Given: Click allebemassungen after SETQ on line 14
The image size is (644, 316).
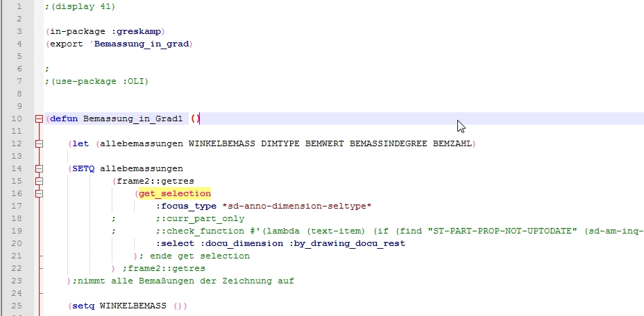Looking at the screenshot, I should [x=142, y=168].
